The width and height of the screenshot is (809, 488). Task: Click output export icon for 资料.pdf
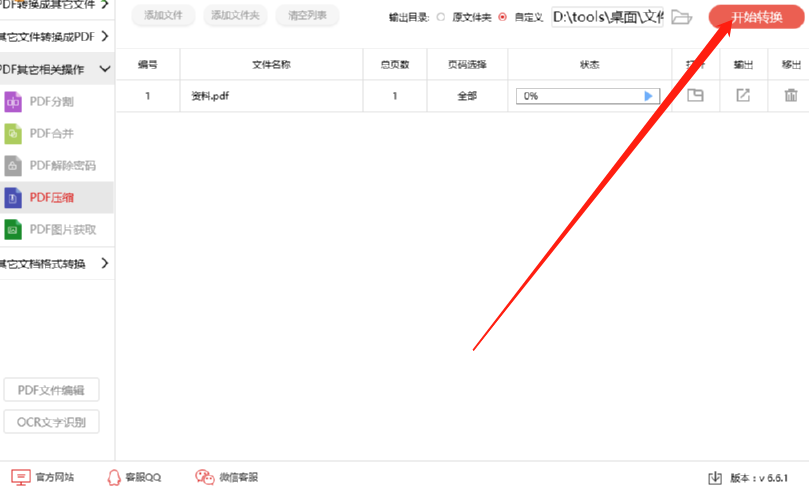pyautogui.click(x=743, y=95)
